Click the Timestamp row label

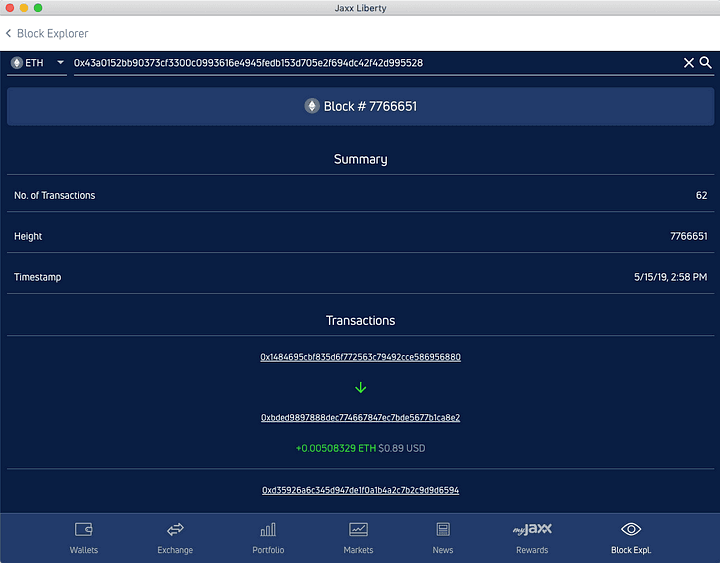pyautogui.click(x=38, y=277)
